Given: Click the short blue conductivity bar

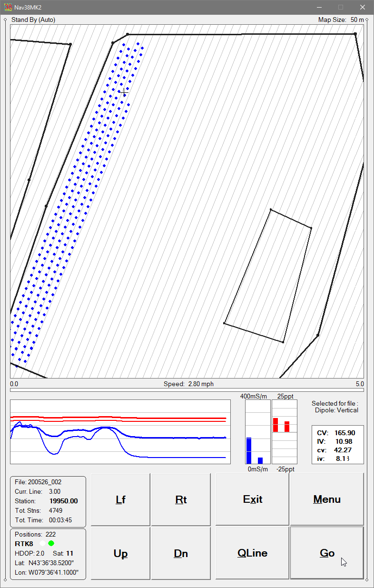Looking at the screenshot, I should click(260, 460).
